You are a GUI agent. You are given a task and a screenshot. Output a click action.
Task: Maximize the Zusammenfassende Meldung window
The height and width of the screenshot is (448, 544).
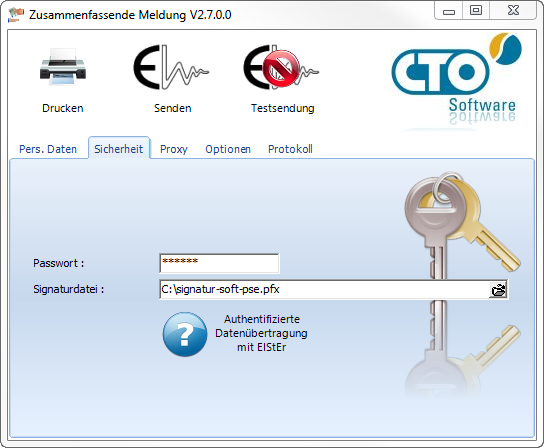coord(476,10)
